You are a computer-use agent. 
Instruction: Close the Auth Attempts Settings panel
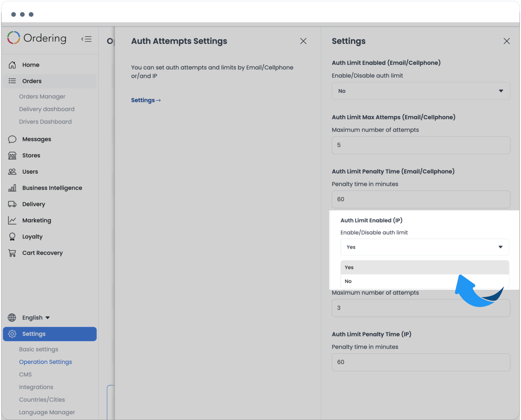(x=303, y=41)
